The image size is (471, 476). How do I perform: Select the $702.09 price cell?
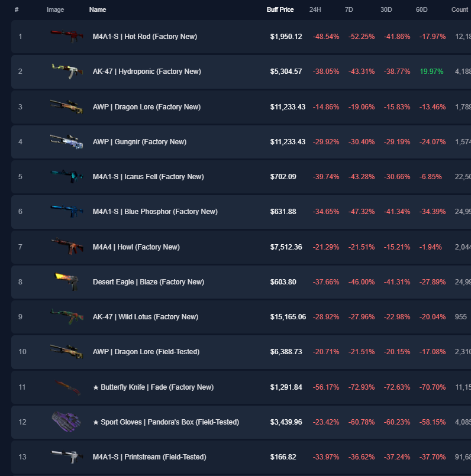283,177
